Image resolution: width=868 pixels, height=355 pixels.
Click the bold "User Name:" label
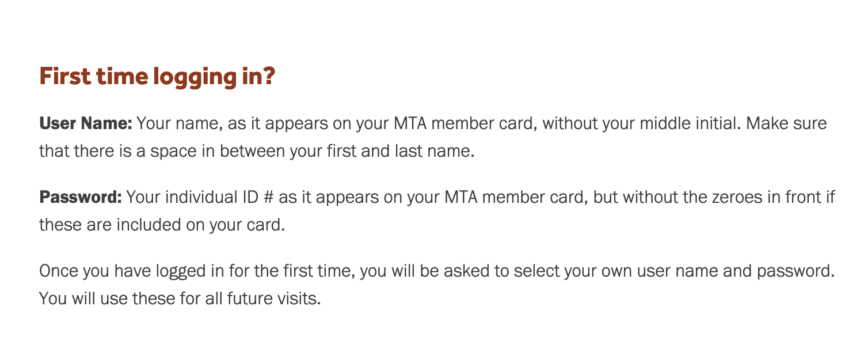coord(86,123)
